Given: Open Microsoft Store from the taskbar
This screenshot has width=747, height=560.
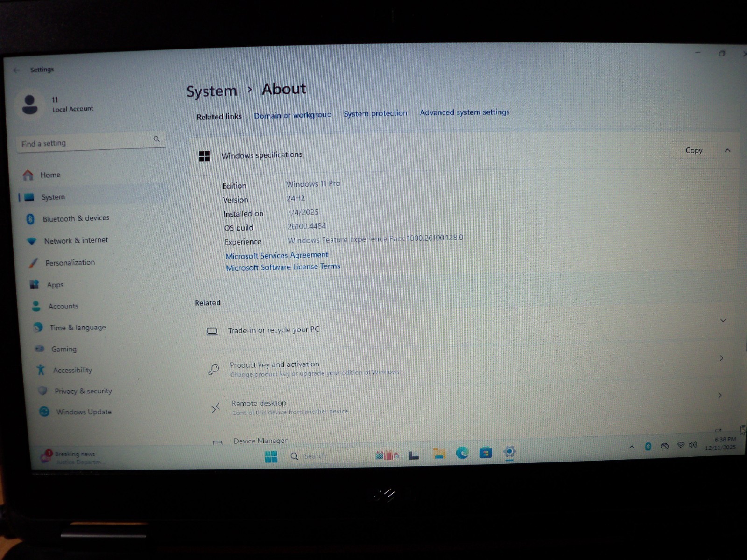Looking at the screenshot, I should (486, 453).
